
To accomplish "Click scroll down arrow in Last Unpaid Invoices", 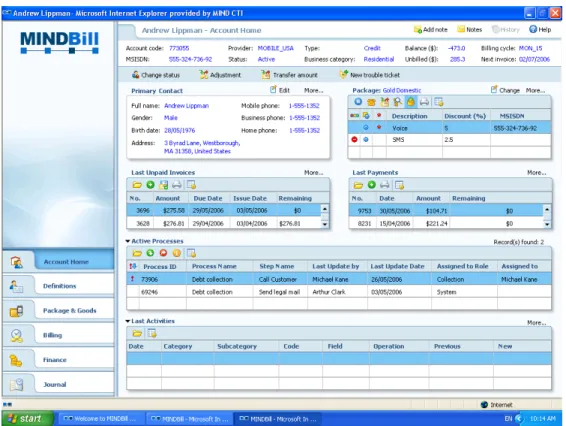I will point(325,224).
